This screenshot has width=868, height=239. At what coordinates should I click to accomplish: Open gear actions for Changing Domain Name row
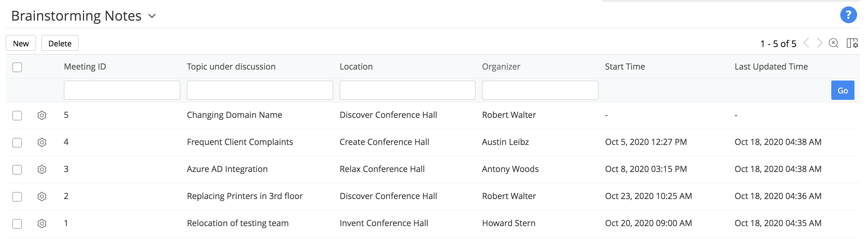click(42, 115)
